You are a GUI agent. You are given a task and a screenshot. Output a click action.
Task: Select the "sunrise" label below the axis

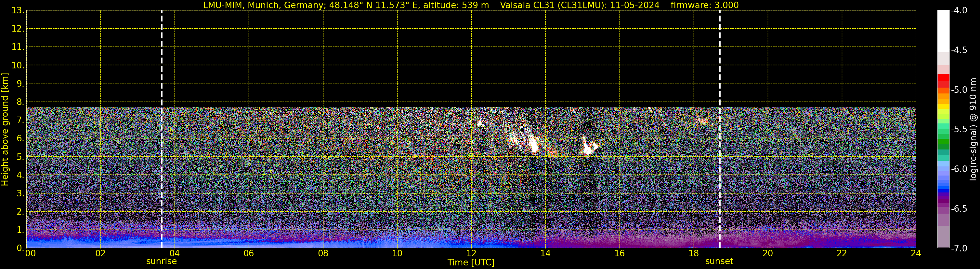click(161, 262)
